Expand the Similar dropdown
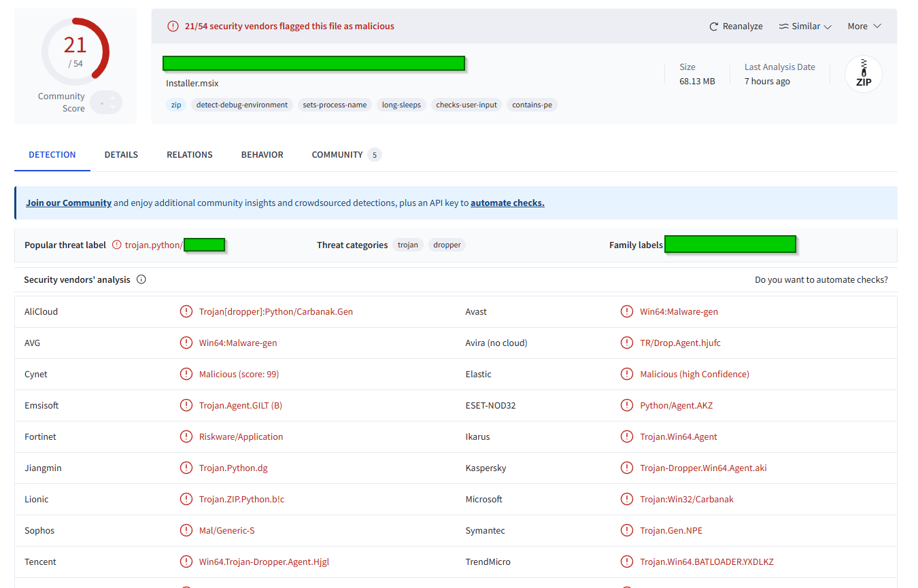The image size is (918, 588). click(x=804, y=26)
